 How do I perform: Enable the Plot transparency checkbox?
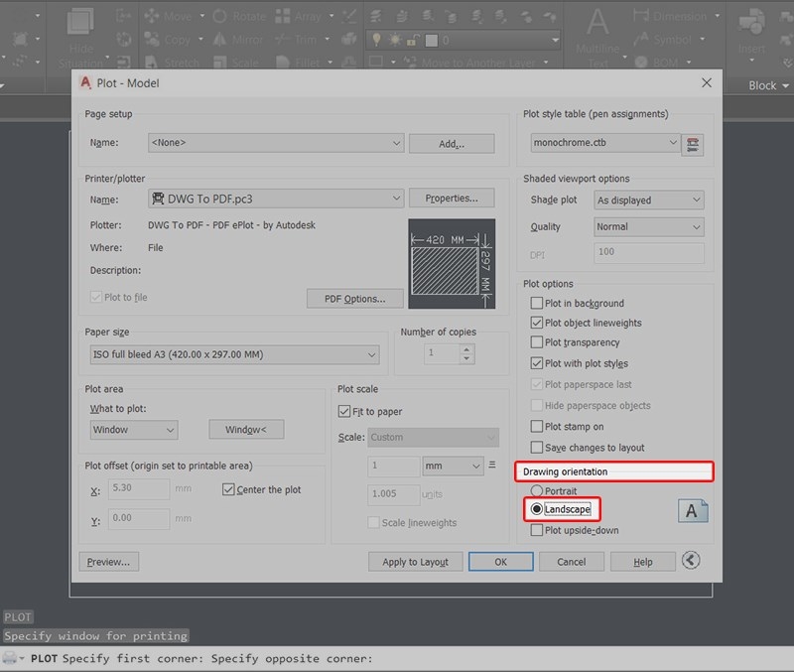[537, 342]
